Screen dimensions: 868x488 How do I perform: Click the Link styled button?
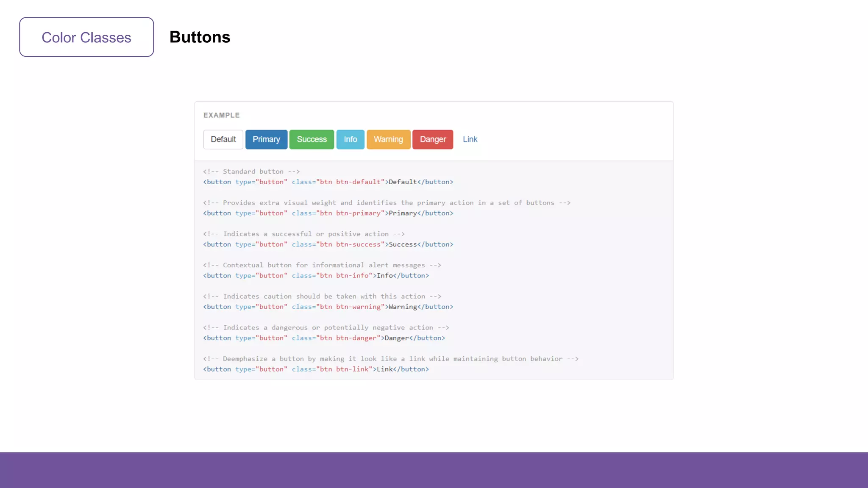(470, 139)
